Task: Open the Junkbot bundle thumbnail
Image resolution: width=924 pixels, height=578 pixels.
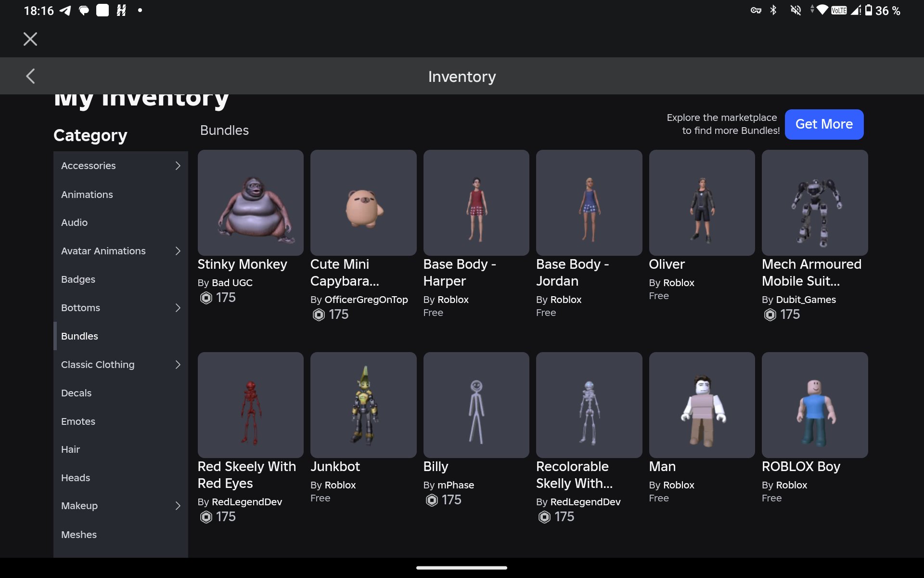Action: tap(363, 405)
